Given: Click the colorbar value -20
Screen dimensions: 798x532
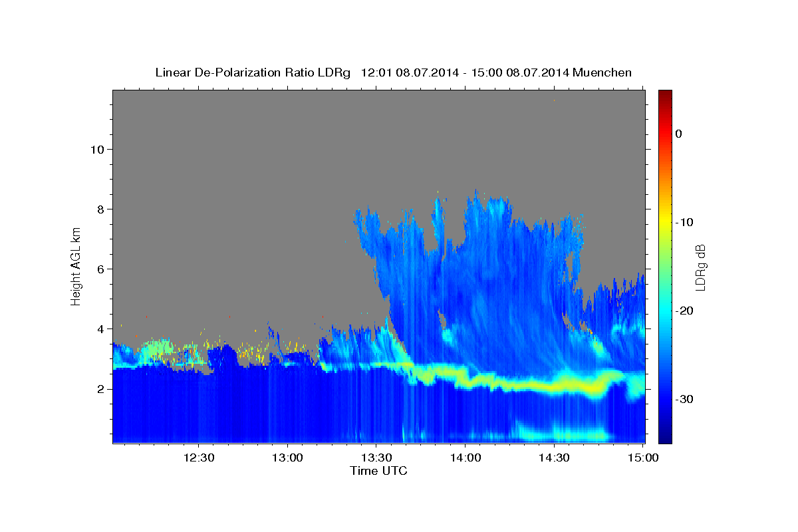Looking at the screenshot, I should coord(684,311).
